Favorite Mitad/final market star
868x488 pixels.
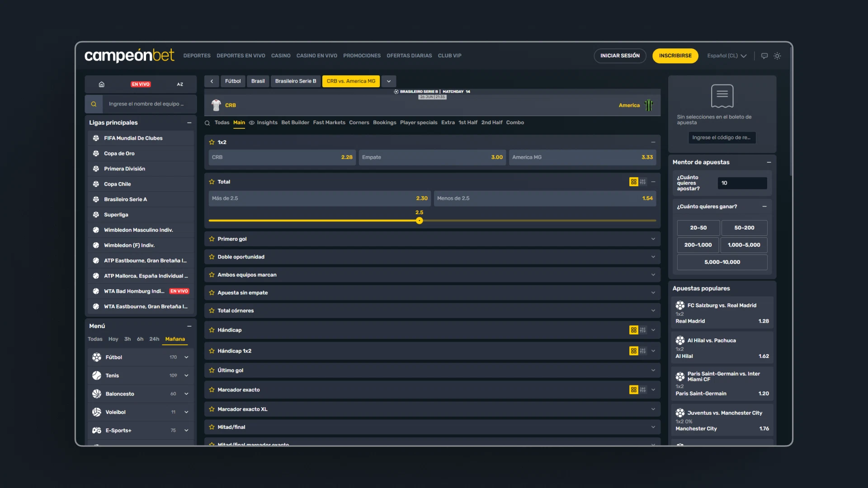[x=212, y=427]
